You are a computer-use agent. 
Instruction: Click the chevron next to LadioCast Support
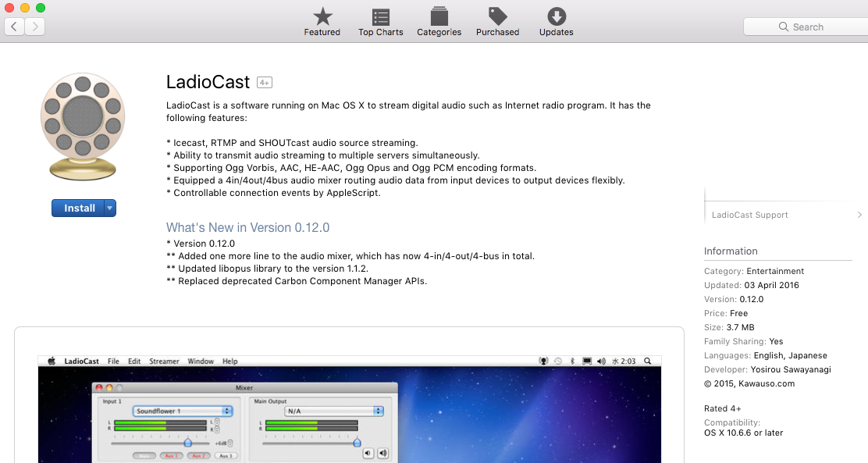point(859,215)
